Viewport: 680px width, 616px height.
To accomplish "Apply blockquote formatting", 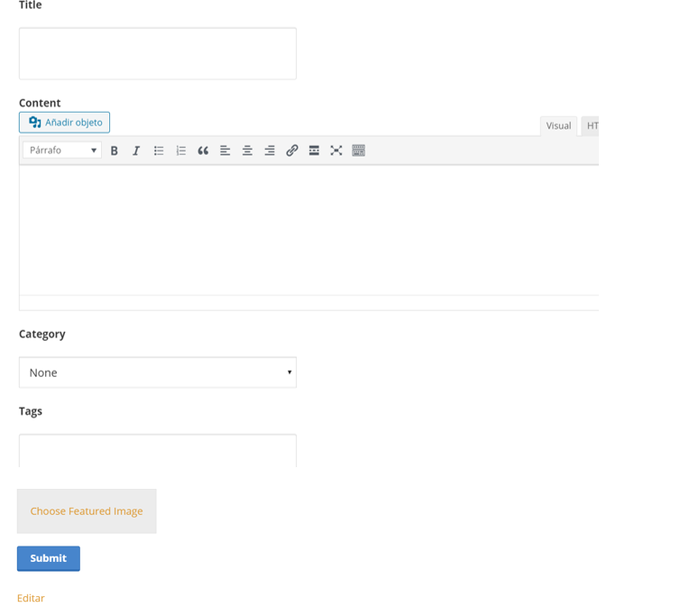I will coord(203,151).
